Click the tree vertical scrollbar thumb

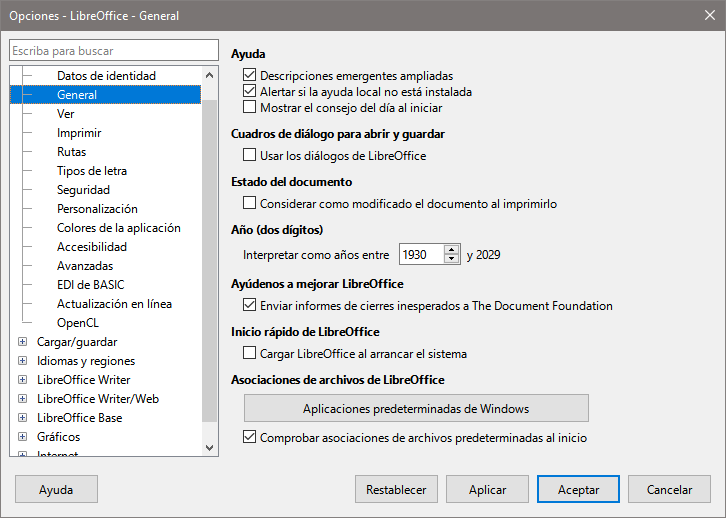point(209,261)
